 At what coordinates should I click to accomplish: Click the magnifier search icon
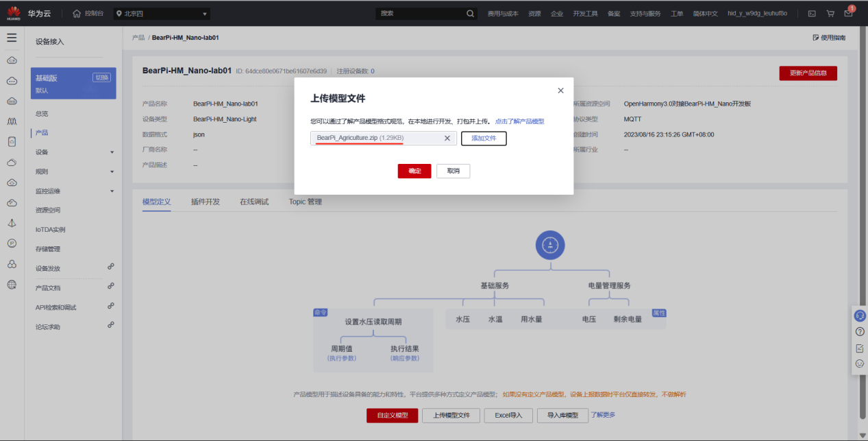(x=470, y=13)
